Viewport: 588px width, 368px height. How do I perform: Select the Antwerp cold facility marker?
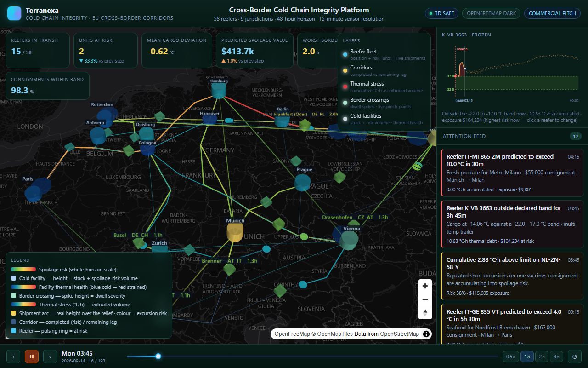pyautogui.click(x=97, y=137)
